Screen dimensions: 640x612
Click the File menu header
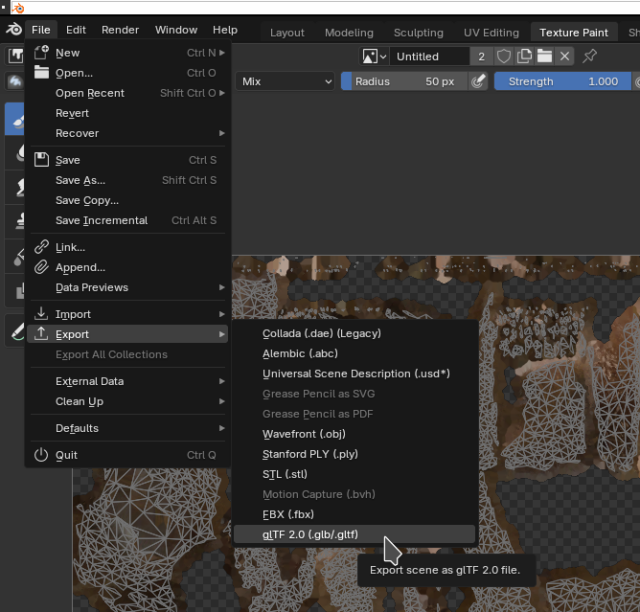tap(41, 30)
